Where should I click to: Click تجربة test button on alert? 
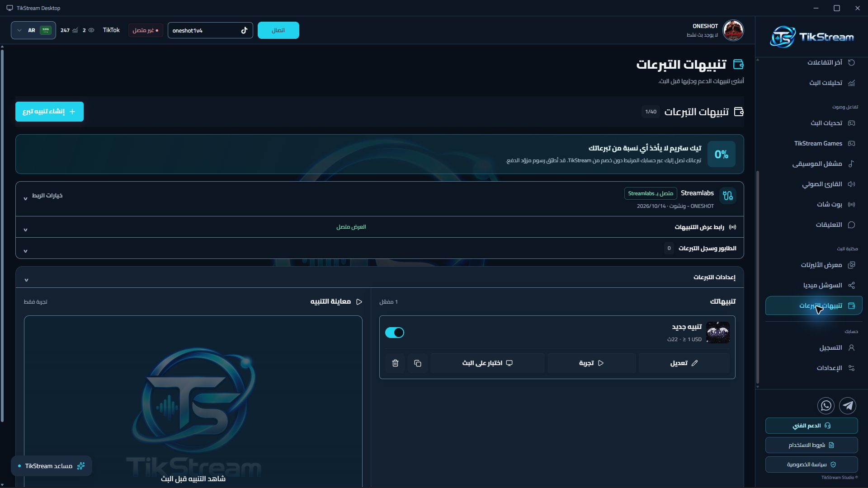591,363
